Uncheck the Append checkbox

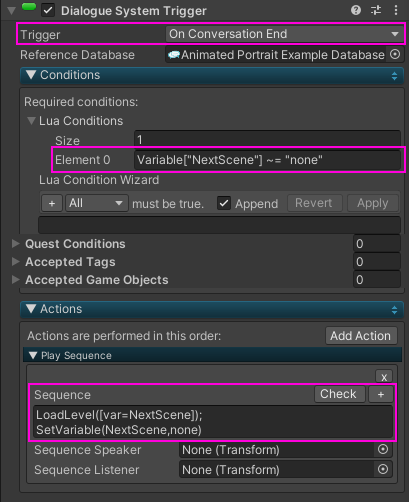click(224, 203)
